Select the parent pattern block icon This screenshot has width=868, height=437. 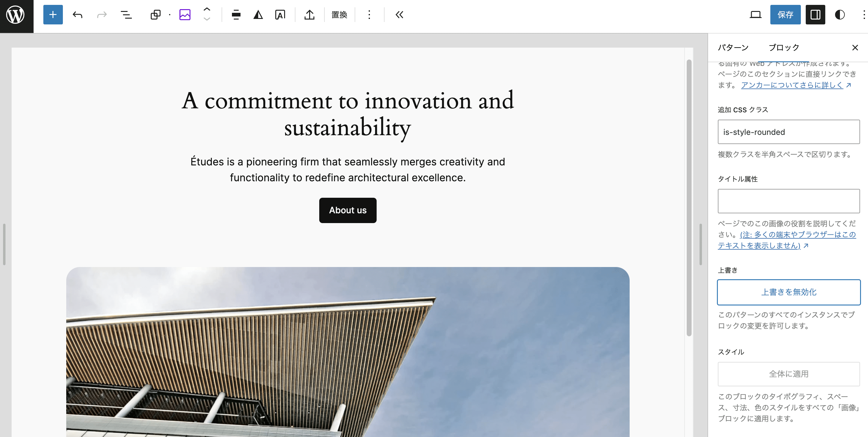[155, 15]
